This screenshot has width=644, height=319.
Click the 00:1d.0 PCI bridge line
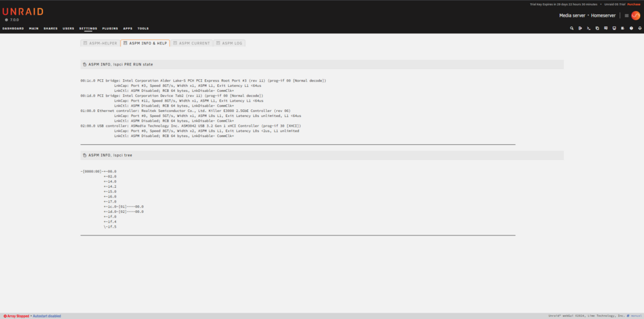[x=172, y=96]
